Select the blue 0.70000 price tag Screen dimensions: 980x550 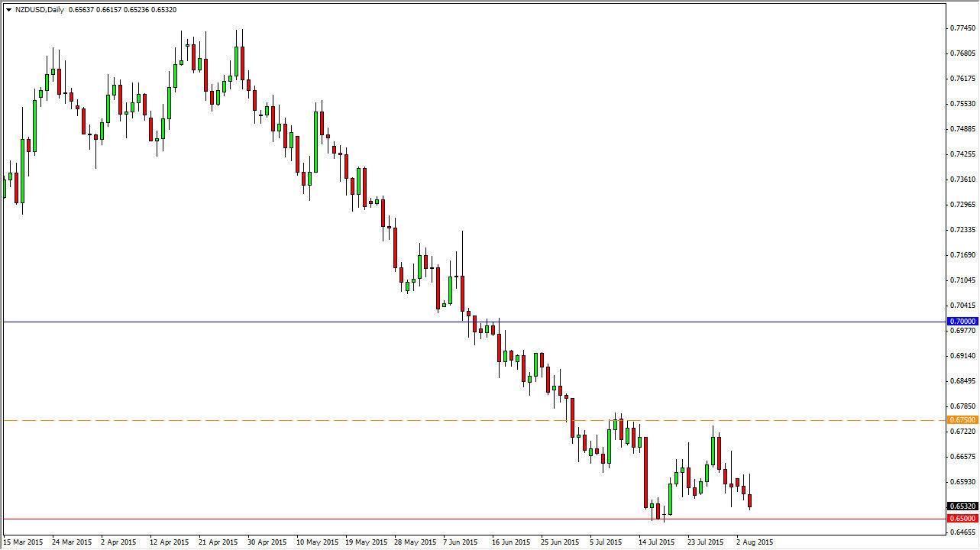[962, 322]
